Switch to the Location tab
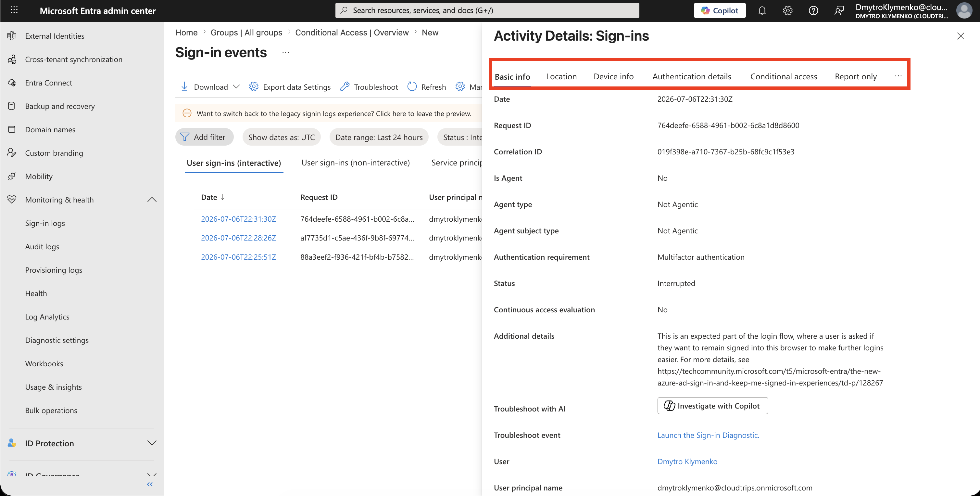 pos(561,76)
